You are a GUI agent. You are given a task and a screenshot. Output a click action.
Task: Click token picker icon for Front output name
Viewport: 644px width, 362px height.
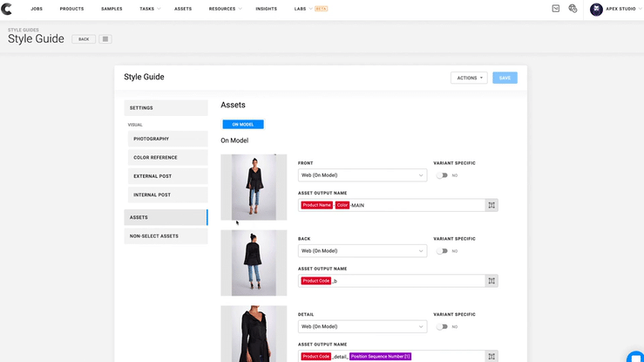click(491, 205)
